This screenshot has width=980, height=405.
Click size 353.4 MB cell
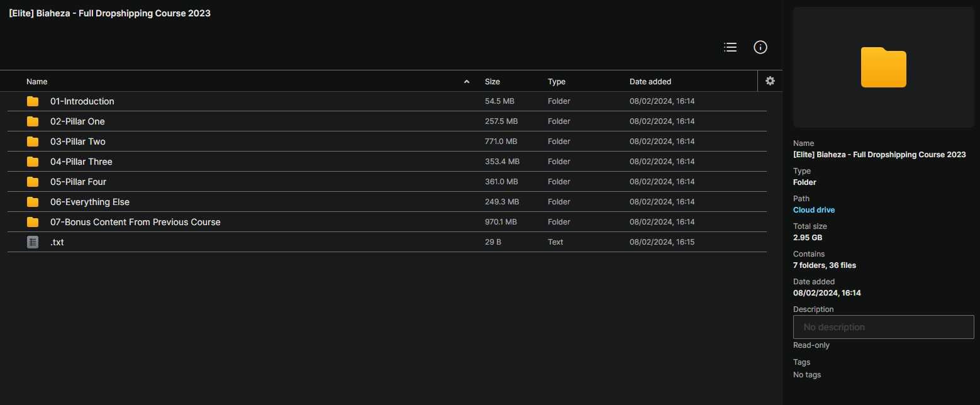click(502, 162)
